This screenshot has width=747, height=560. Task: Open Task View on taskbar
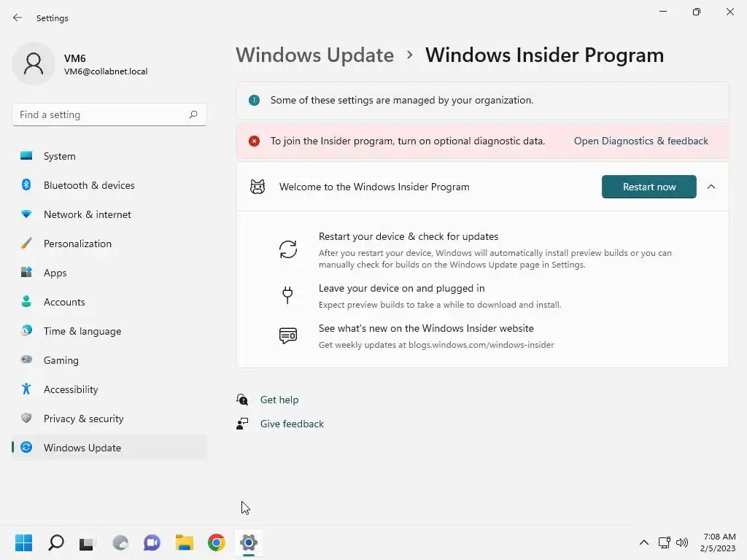coord(88,542)
